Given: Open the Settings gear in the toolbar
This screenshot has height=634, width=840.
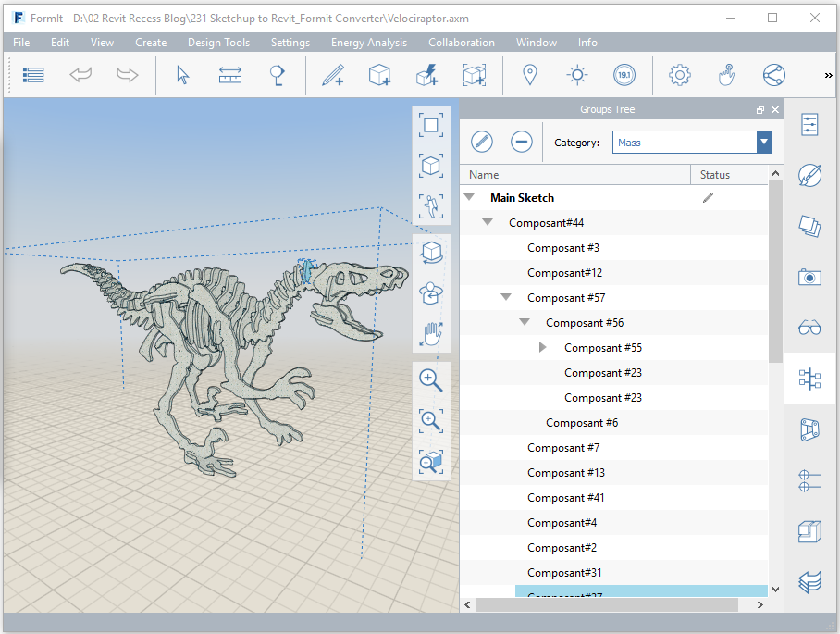Looking at the screenshot, I should [x=679, y=75].
